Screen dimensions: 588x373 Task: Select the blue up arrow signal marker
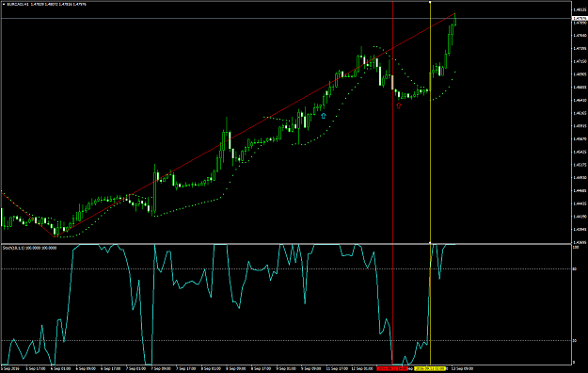[324, 116]
